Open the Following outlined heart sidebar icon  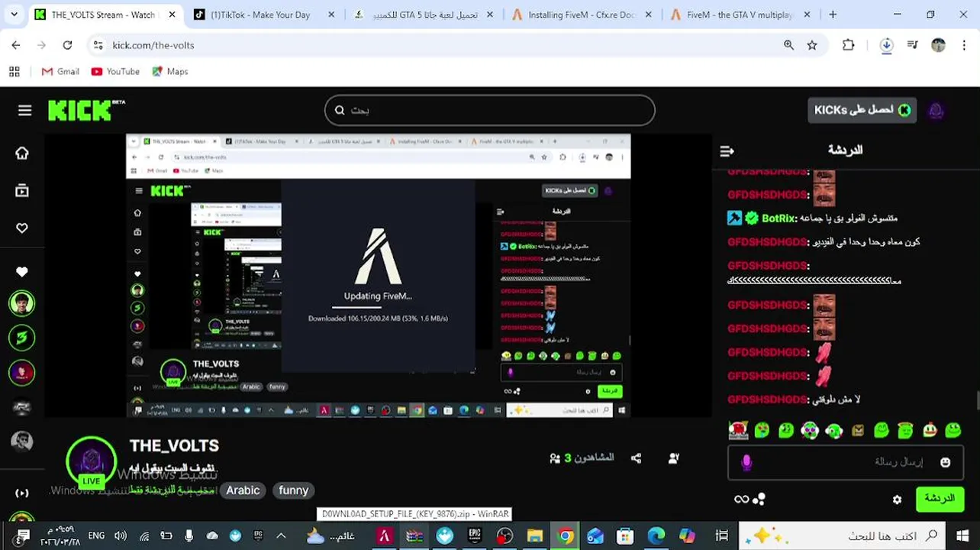coord(22,228)
